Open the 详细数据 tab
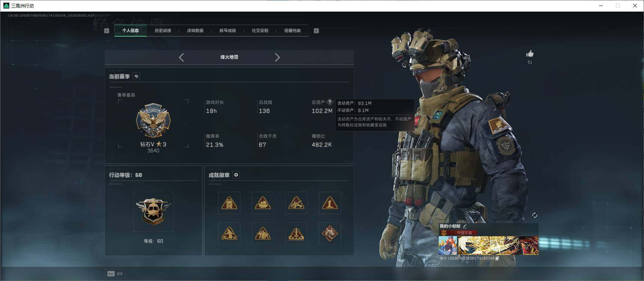The width and height of the screenshot is (644, 281). click(x=195, y=31)
